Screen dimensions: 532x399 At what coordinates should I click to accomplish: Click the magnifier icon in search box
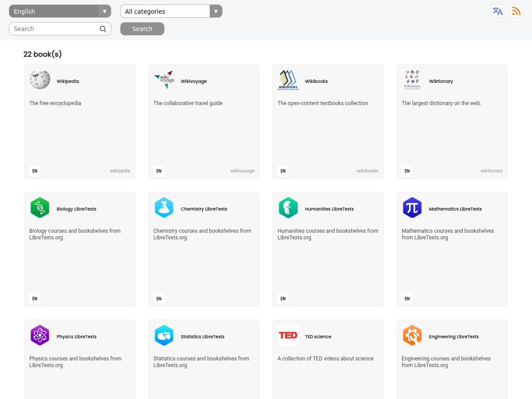[x=103, y=29]
